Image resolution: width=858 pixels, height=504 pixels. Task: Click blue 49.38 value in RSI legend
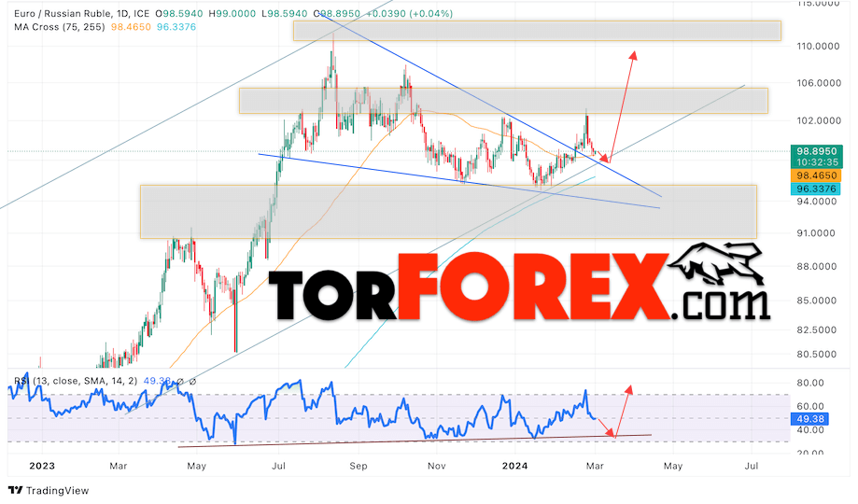(157, 381)
